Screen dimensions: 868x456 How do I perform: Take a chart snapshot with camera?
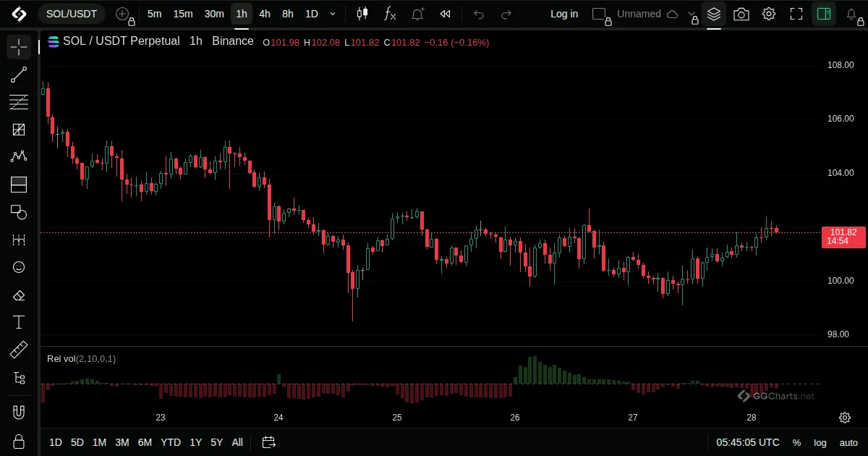(x=741, y=14)
